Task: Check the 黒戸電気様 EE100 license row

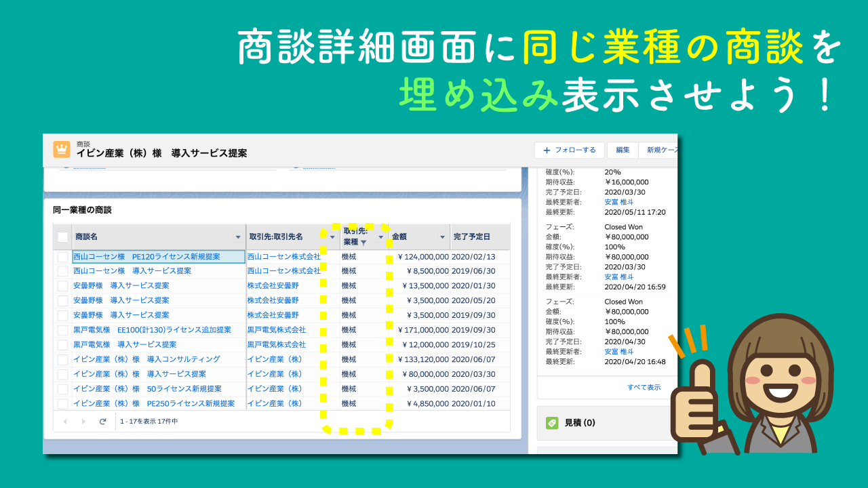Action: pos(62,330)
